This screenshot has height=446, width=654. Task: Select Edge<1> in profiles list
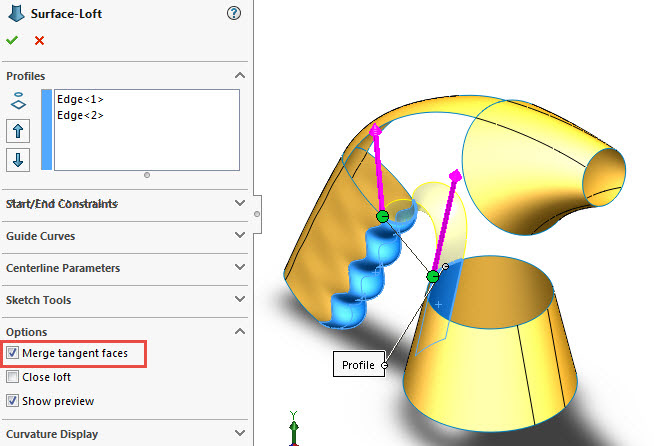click(x=80, y=99)
